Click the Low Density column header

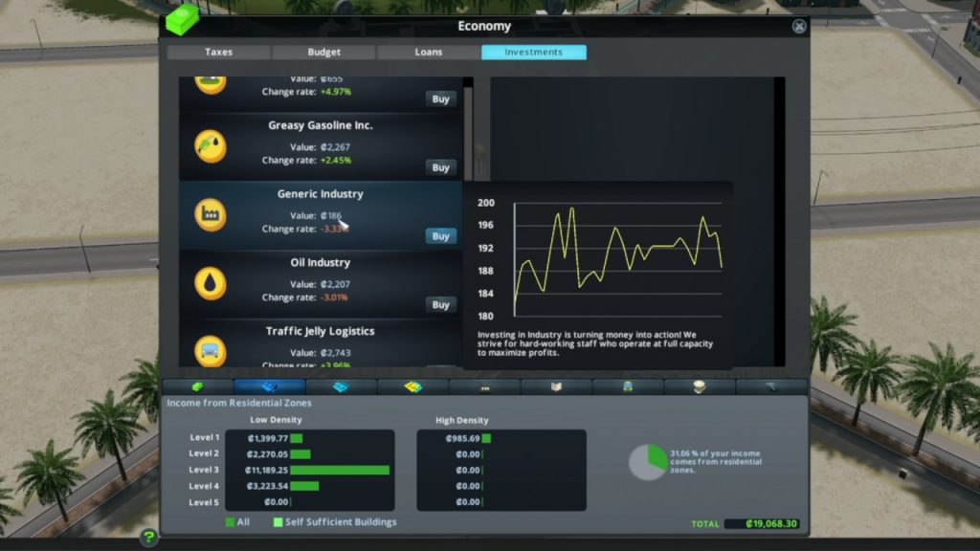(276, 420)
